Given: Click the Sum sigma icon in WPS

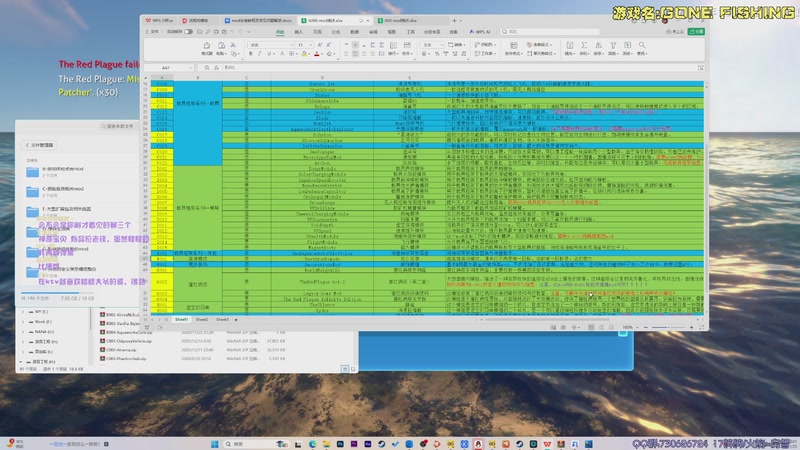Looking at the screenshot, I should pos(584,45).
